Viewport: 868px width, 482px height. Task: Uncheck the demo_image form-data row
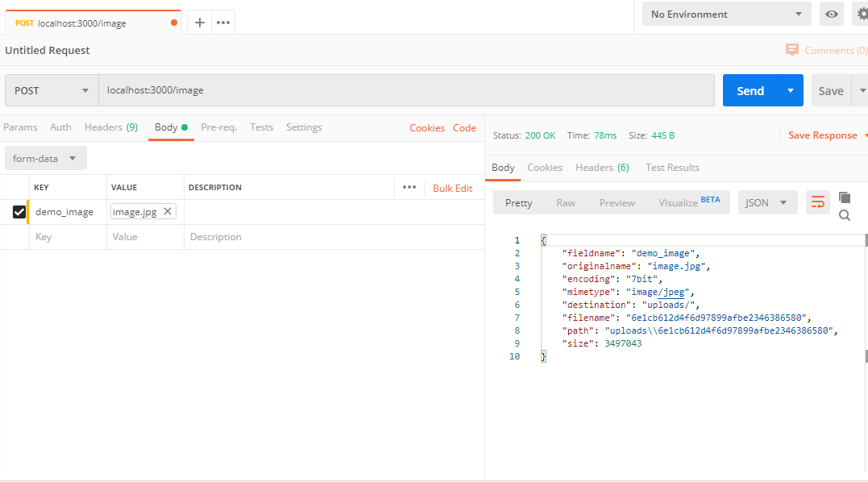[x=20, y=211]
